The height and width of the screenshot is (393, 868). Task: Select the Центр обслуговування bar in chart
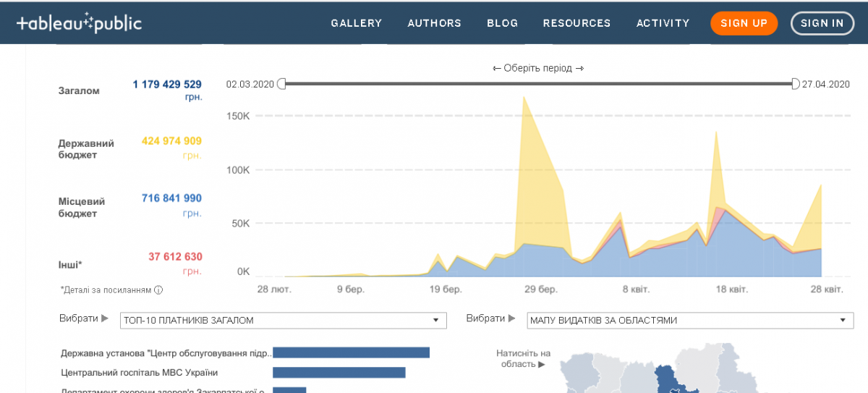pyautogui.click(x=351, y=352)
